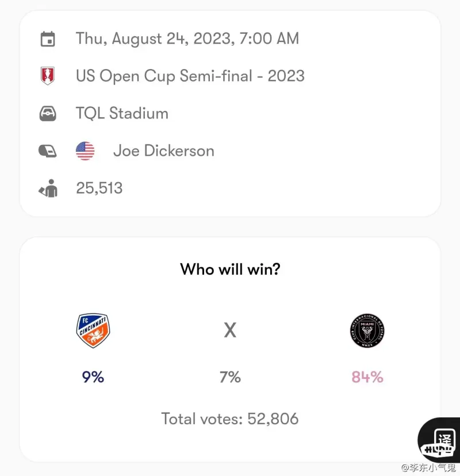460x476 pixels.
Task: Vote for Inter Miami crest
Action: coord(367,331)
